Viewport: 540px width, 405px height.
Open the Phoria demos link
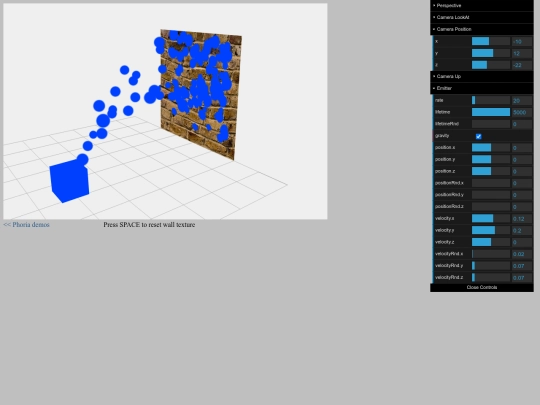(27, 225)
